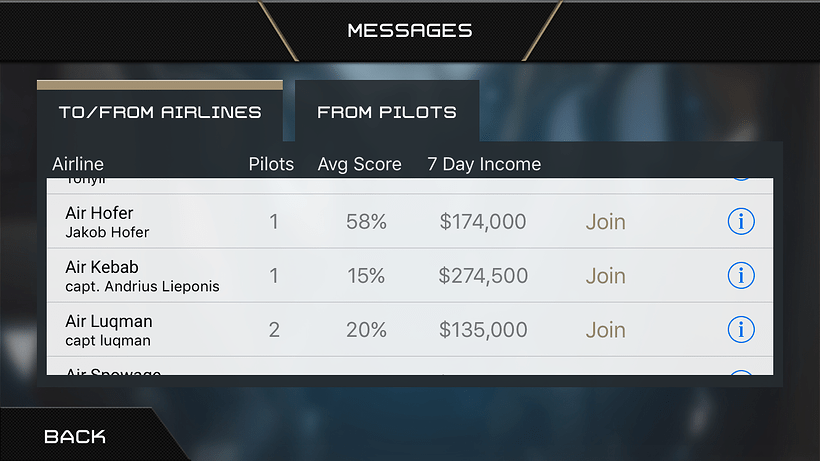820x461 pixels.
Task: Select the To/From Airlines tab
Action: point(160,111)
